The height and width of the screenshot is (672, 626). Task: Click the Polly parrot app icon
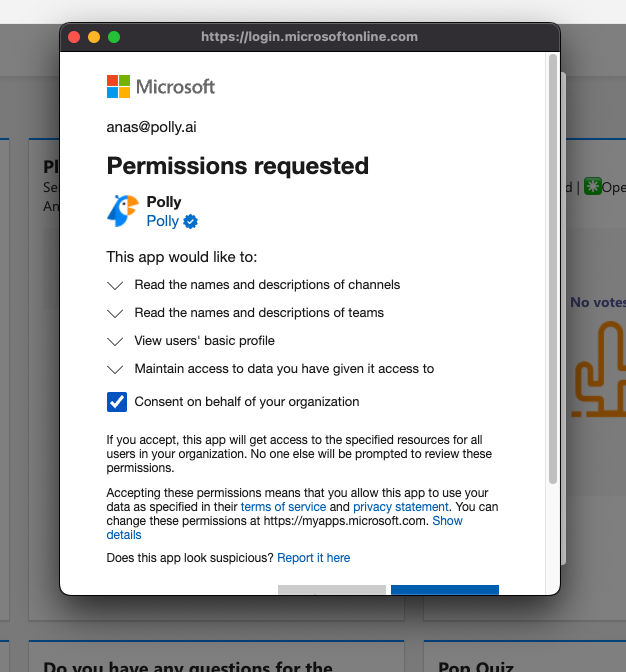[x=122, y=211]
